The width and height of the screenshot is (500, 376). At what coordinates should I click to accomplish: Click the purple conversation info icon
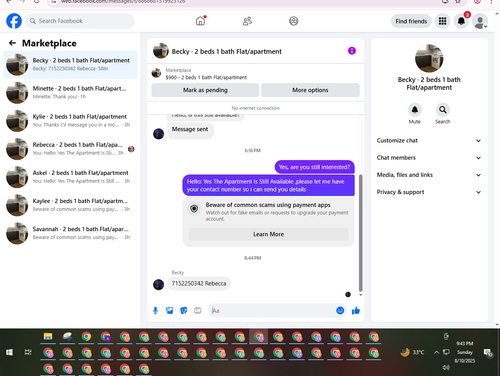[x=352, y=51]
